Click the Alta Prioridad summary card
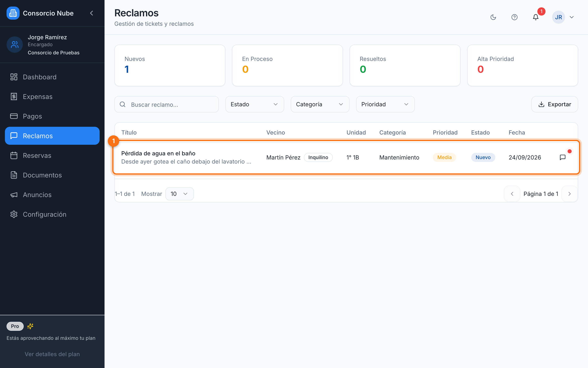This screenshot has width=588, height=368. click(523, 65)
